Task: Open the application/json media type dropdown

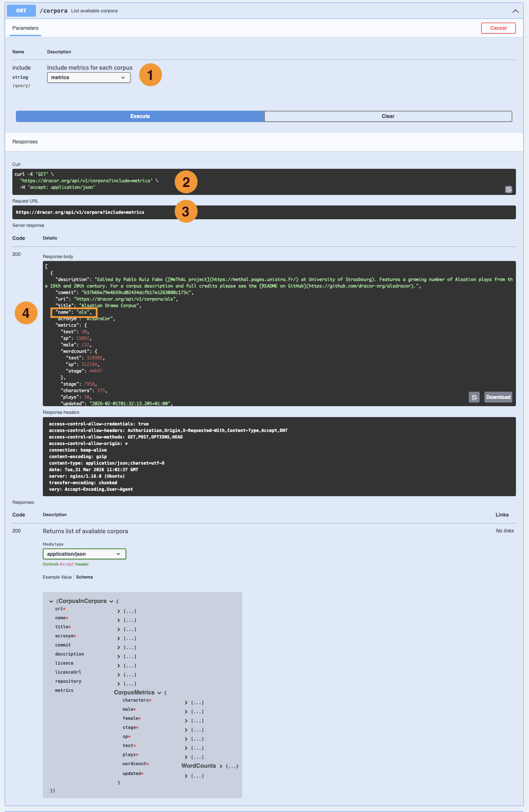Action: (x=84, y=554)
